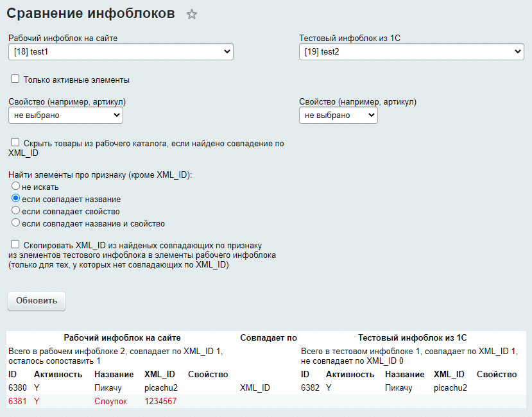Open the working infoblock '[18] test1' dropdown

(121, 51)
